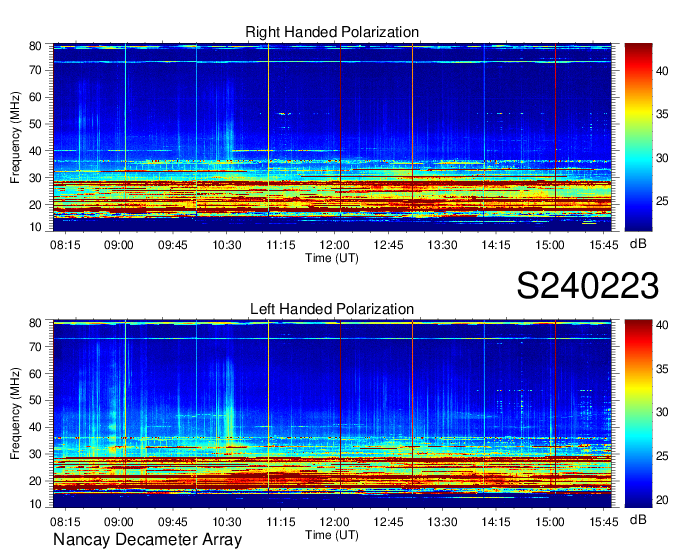Click "09:45" tick on the lower time axis

click(173, 522)
